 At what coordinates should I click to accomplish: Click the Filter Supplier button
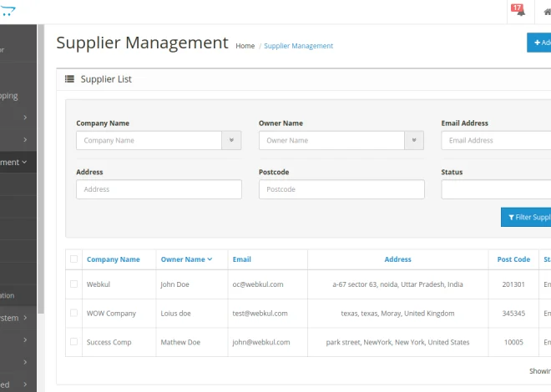click(526, 217)
